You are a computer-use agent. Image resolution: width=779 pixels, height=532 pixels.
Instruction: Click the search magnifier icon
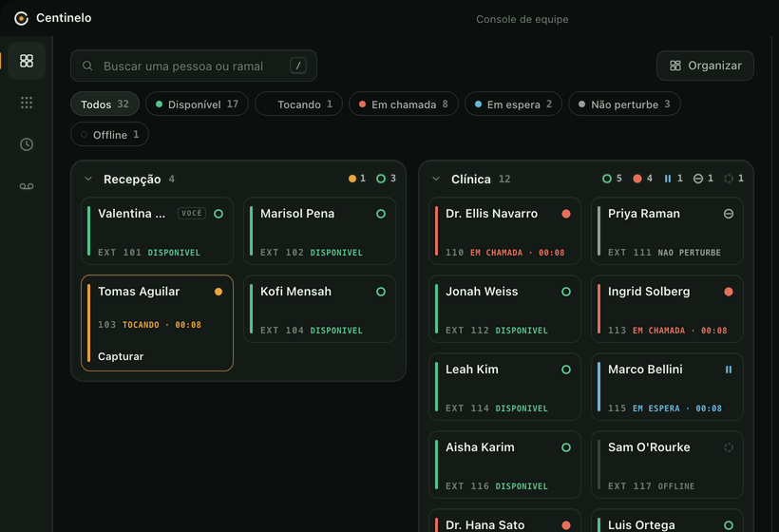click(87, 66)
